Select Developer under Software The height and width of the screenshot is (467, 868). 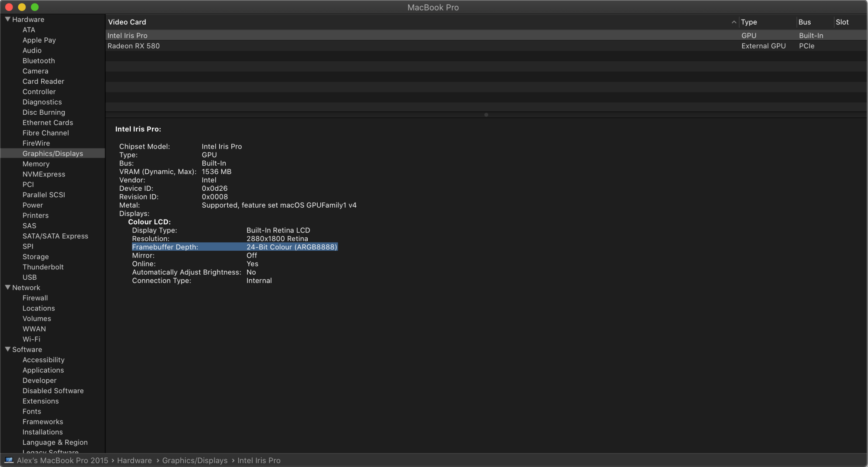pyautogui.click(x=39, y=381)
